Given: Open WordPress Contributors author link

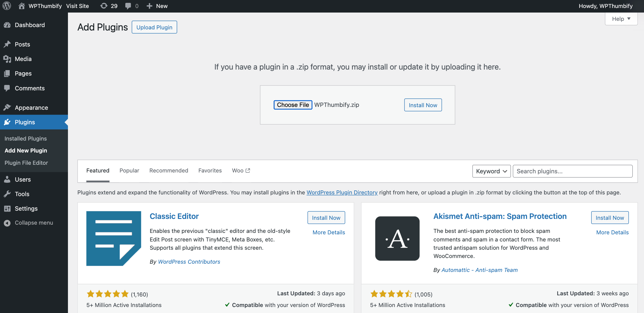Looking at the screenshot, I should click(x=189, y=262).
